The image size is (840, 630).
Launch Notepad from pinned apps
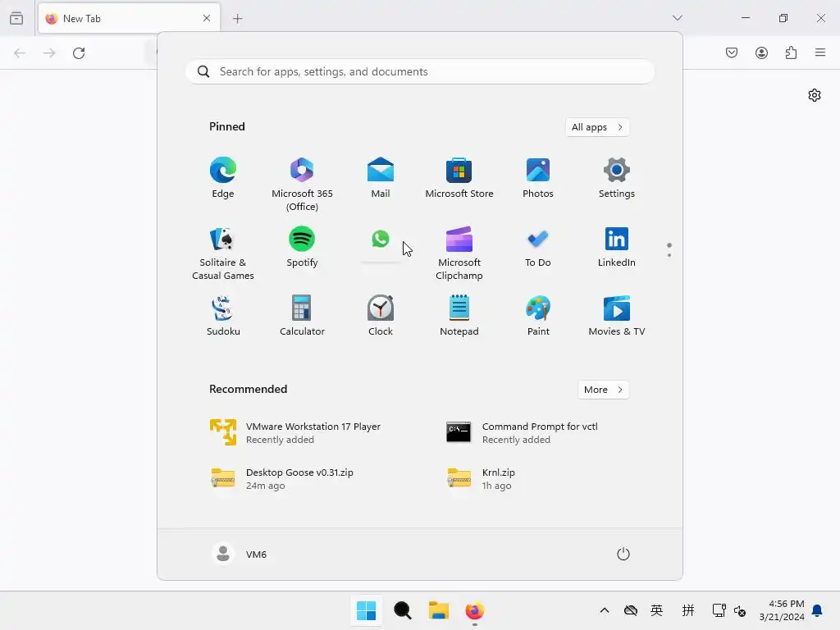click(x=459, y=316)
